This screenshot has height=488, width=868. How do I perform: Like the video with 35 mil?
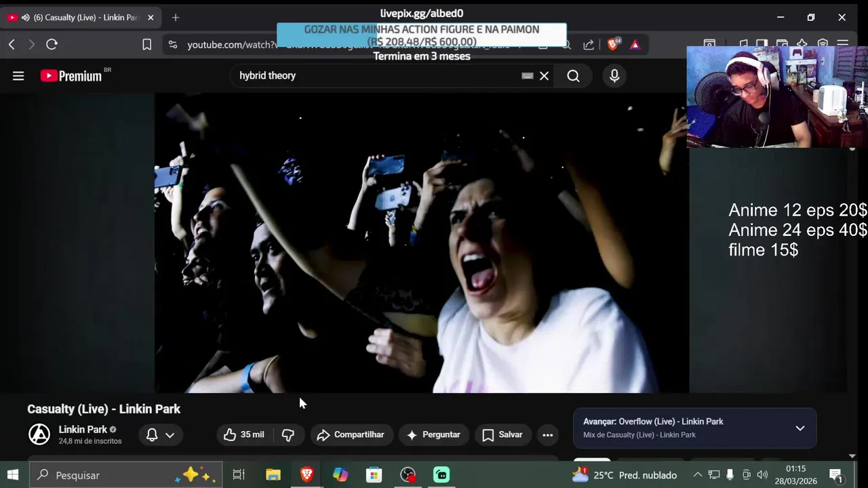(x=244, y=435)
